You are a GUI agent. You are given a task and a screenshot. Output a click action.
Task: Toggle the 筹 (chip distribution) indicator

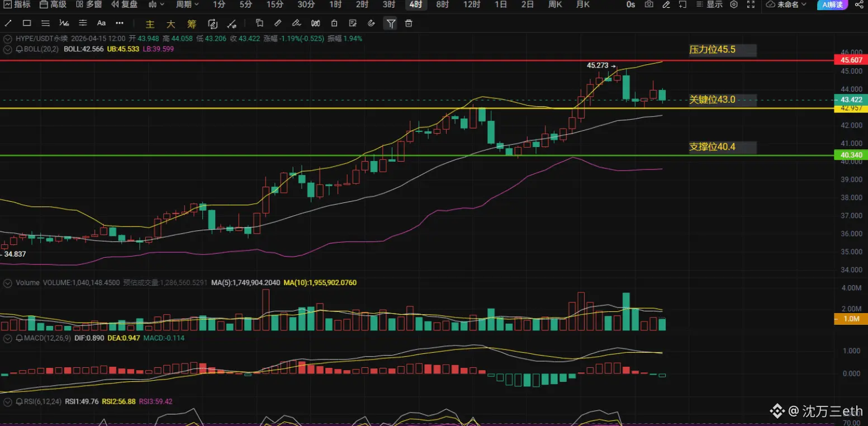tap(192, 24)
